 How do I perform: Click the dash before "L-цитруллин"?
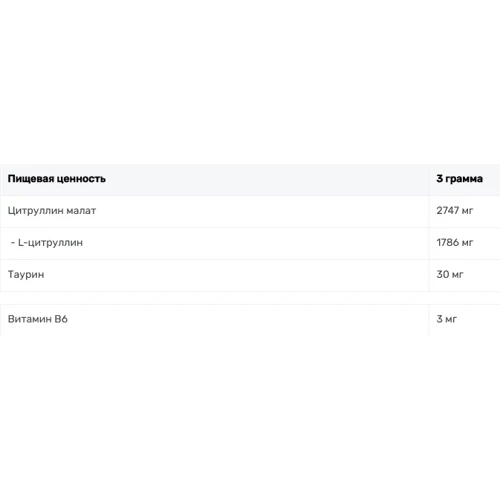pos(13,243)
